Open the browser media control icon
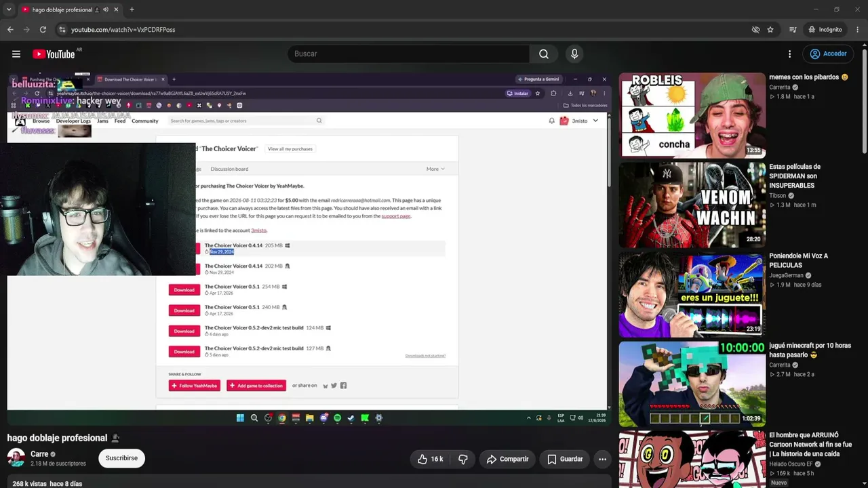The image size is (868, 488). (x=793, y=30)
